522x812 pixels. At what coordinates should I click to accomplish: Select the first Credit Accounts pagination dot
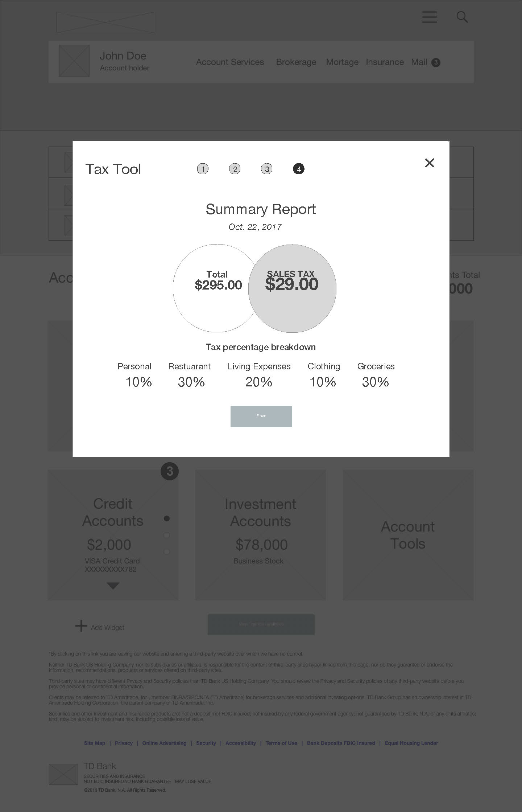[167, 518]
